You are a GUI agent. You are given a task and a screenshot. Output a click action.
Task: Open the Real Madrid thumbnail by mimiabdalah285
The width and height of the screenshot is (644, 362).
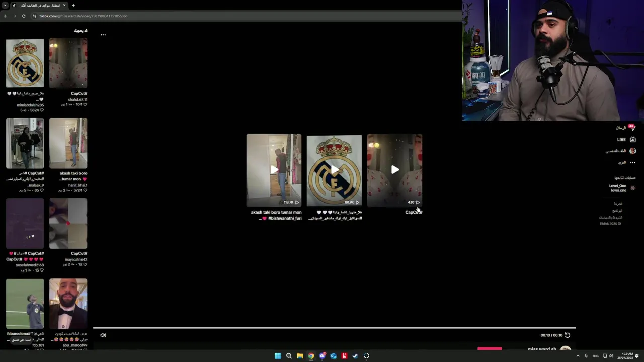point(25,63)
